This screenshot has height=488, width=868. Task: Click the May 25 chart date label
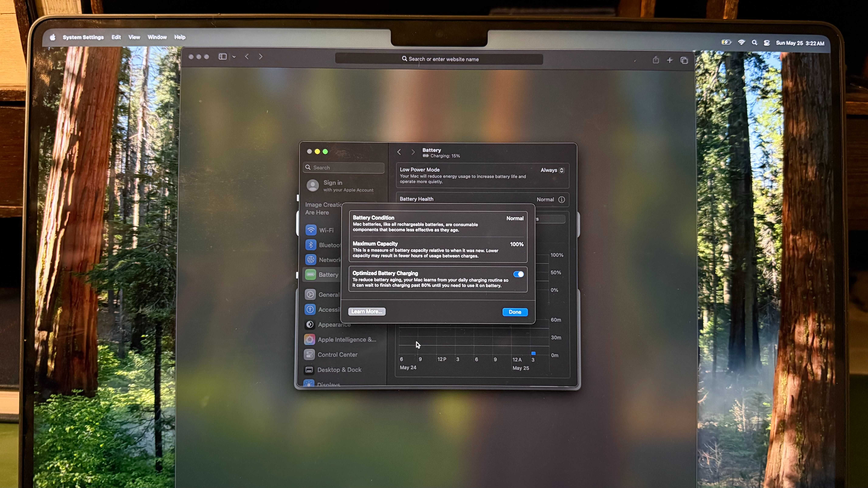(521, 368)
